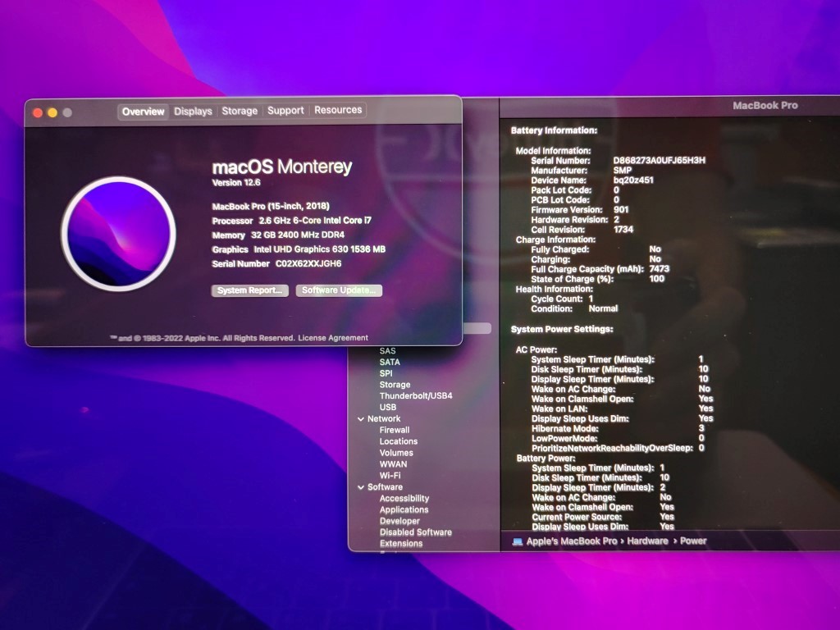Select Developer under Software

[399, 521]
